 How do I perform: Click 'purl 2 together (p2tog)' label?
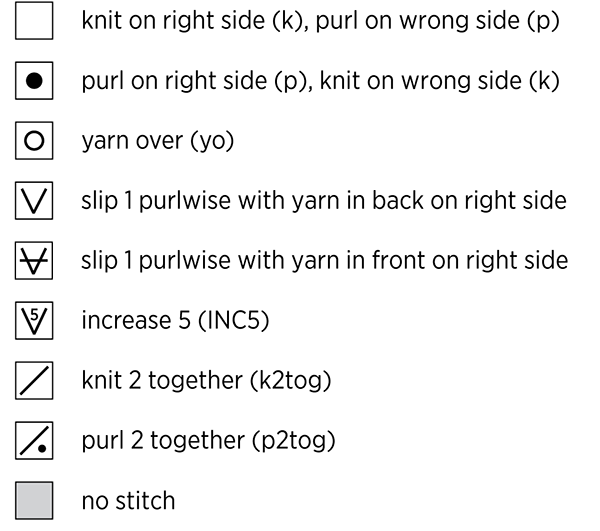[x=209, y=441]
